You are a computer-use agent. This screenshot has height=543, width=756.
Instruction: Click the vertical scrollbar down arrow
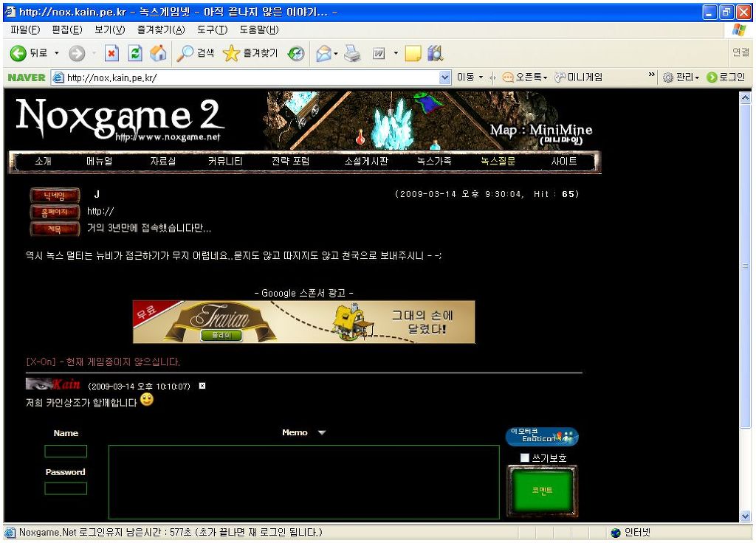point(746,516)
